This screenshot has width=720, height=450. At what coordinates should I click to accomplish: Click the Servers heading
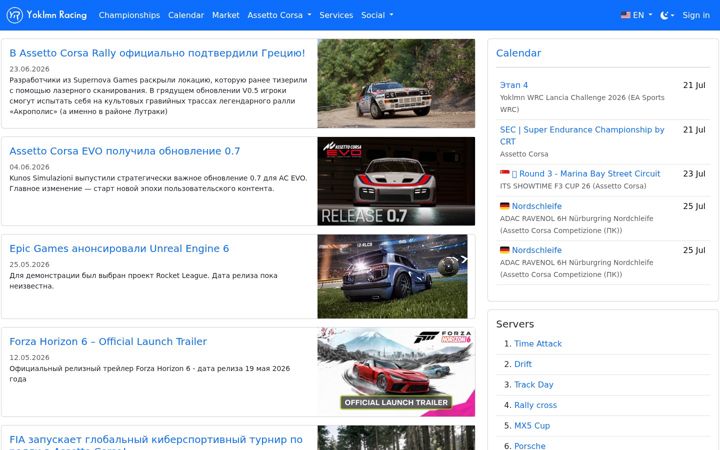tap(515, 324)
